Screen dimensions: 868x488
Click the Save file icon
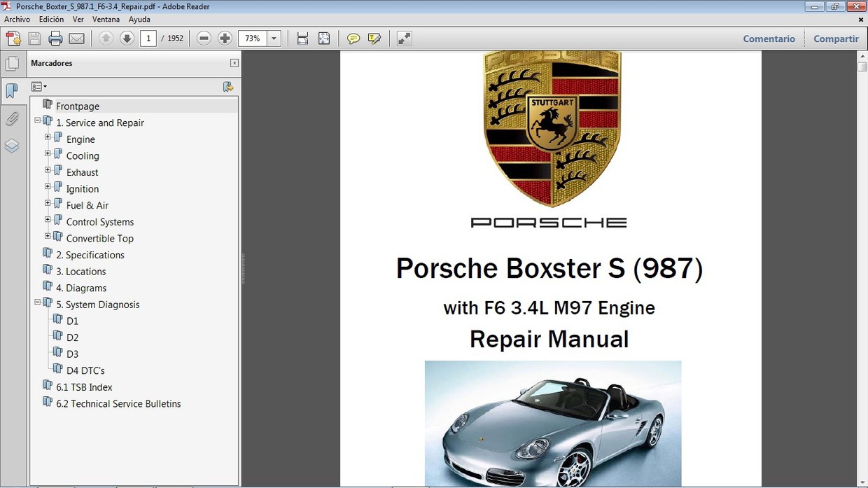click(x=34, y=39)
